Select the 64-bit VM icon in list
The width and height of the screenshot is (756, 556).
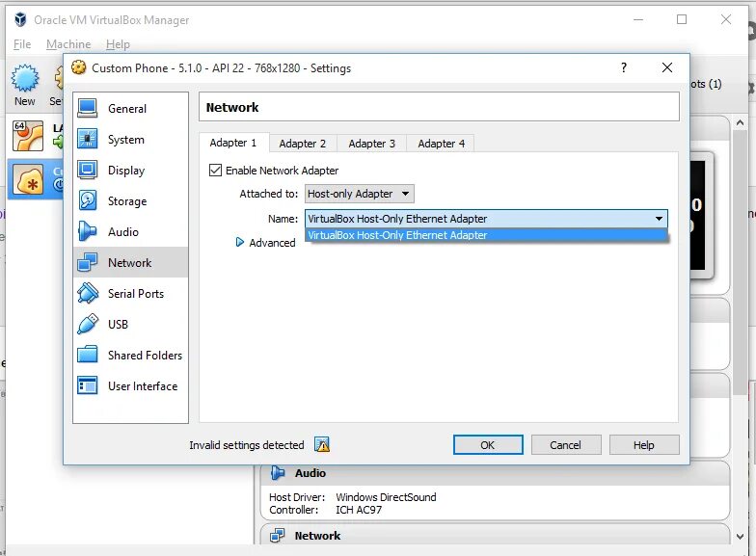[x=28, y=136]
